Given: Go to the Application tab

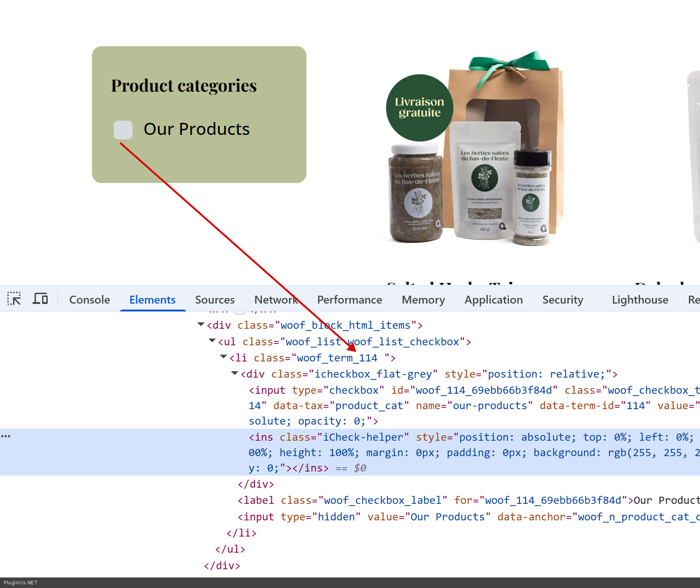Looking at the screenshot, I should [493, 300].
